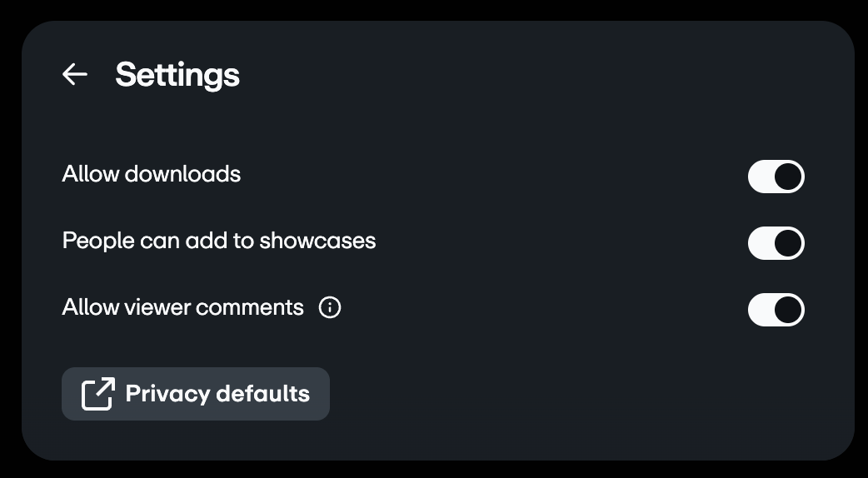
Task: Click the "Privacy defaults" button text
Action: 217,394
